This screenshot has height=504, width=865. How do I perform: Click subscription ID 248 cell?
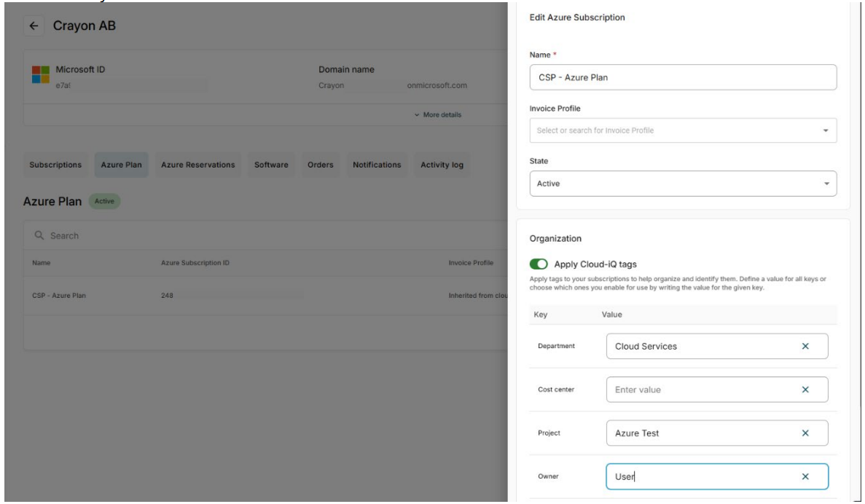click(167, 296)
